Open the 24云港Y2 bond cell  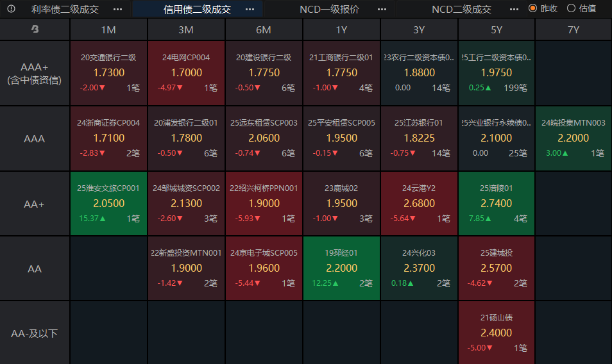click(419, 203)
